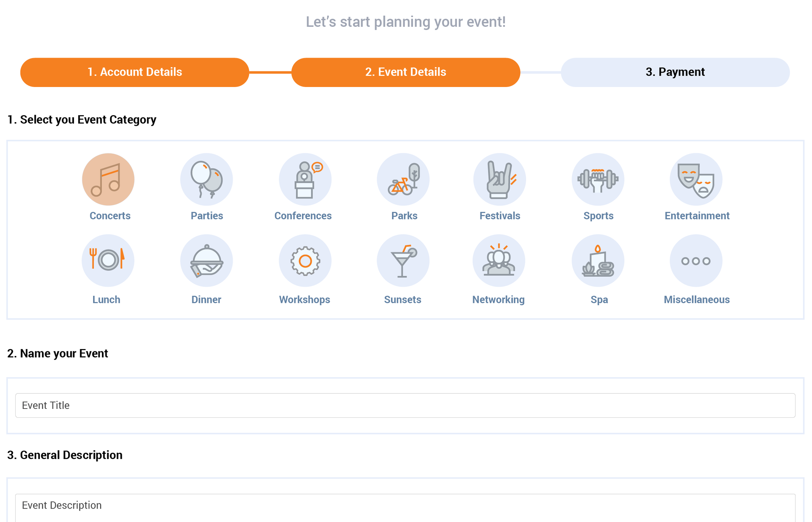Click into the Event Title field
The height and width of the screenshot is (522, 812).
[405, 405]
